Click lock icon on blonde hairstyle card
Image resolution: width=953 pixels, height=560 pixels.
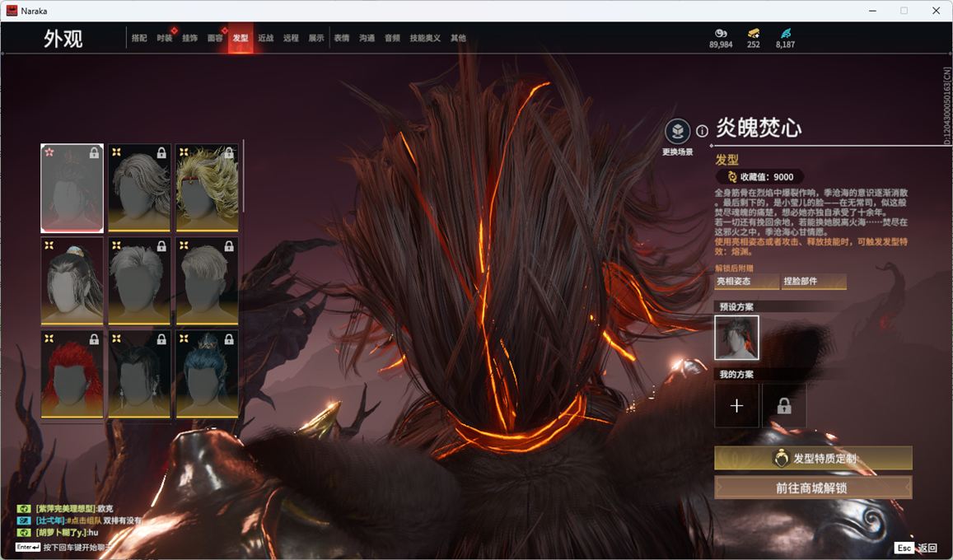coord(229,152)
